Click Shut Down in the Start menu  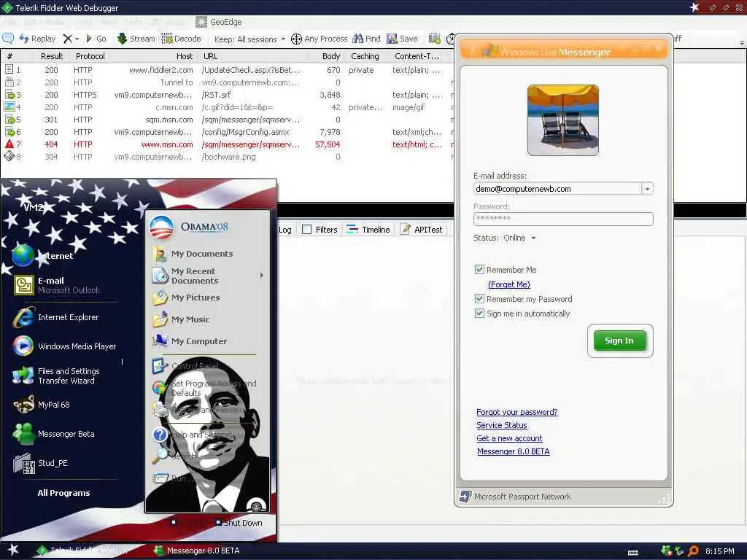coord(239,523)
